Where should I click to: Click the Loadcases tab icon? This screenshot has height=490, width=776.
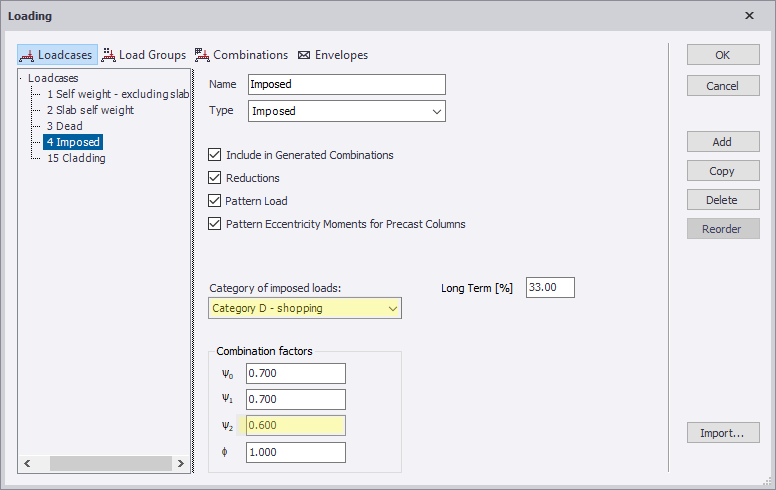pos(27,55)
